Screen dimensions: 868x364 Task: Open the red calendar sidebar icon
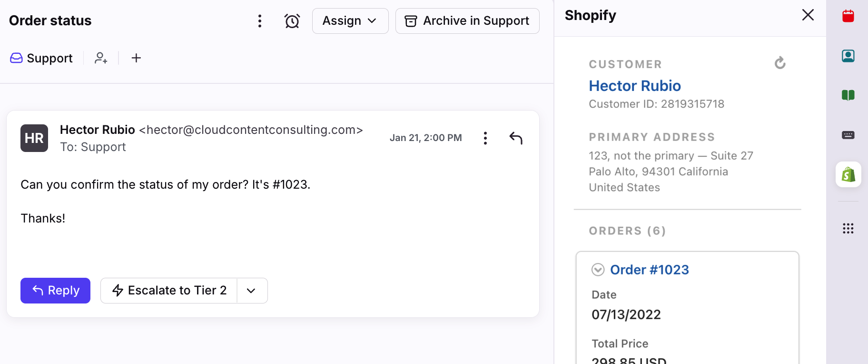tap(848, 16)
